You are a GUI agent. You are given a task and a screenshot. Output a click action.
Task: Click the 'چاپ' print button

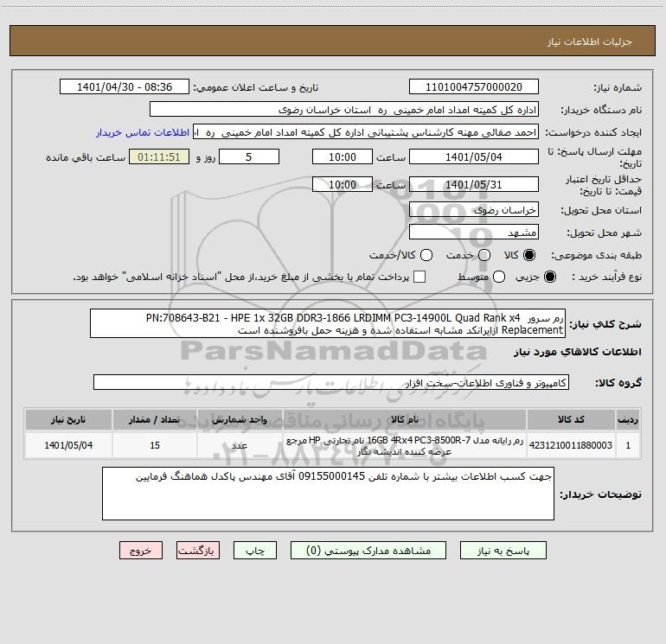click(255, 550)
